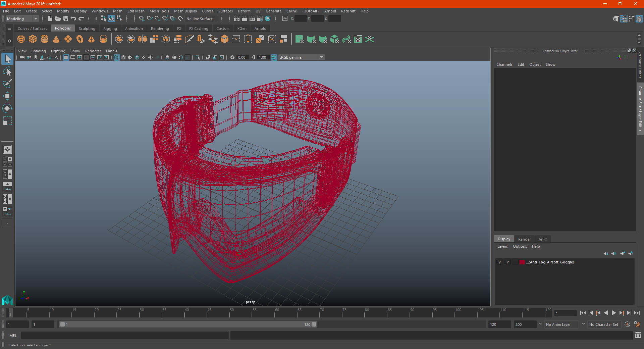Click the Anti_Fog_Airsoft_Goggles layer color swatch
The image size is (644, 349).
(522, 262)
